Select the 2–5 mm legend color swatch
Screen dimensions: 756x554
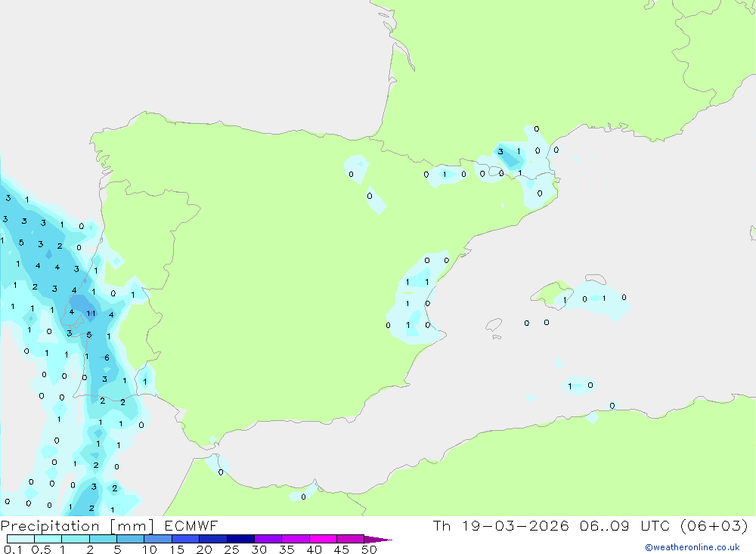coord(103,539)
